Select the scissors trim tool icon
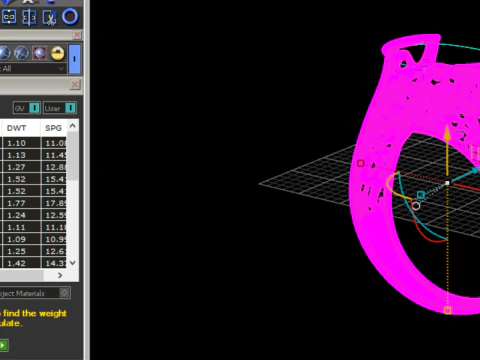 click(x=49, y=17)
